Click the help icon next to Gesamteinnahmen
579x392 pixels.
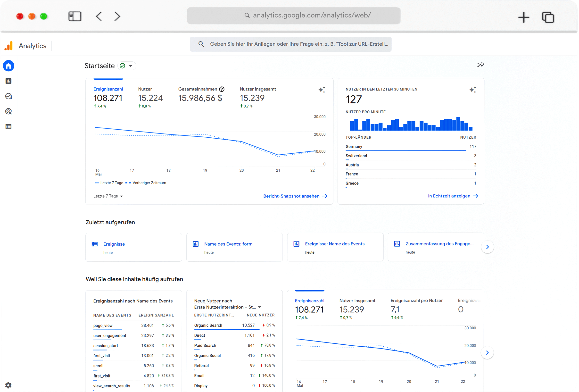[x=222, y=89]
